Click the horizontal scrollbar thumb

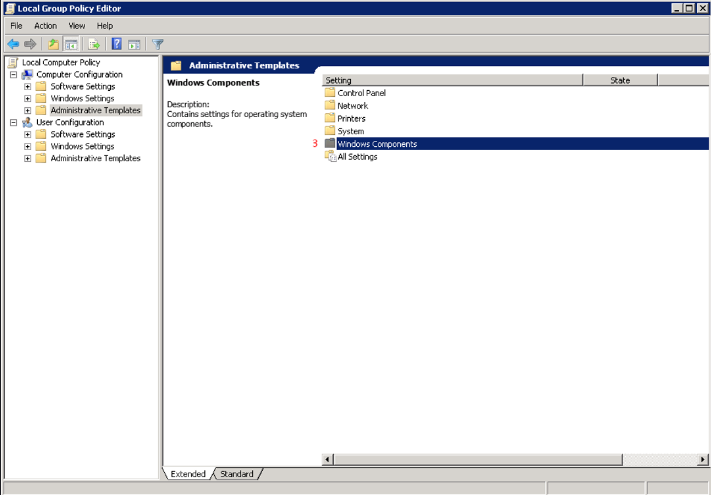478,459
